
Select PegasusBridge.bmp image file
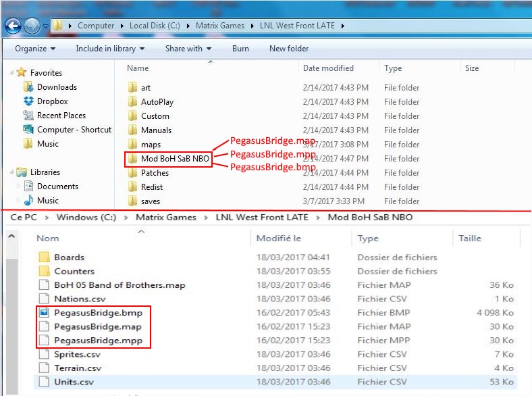98,313
